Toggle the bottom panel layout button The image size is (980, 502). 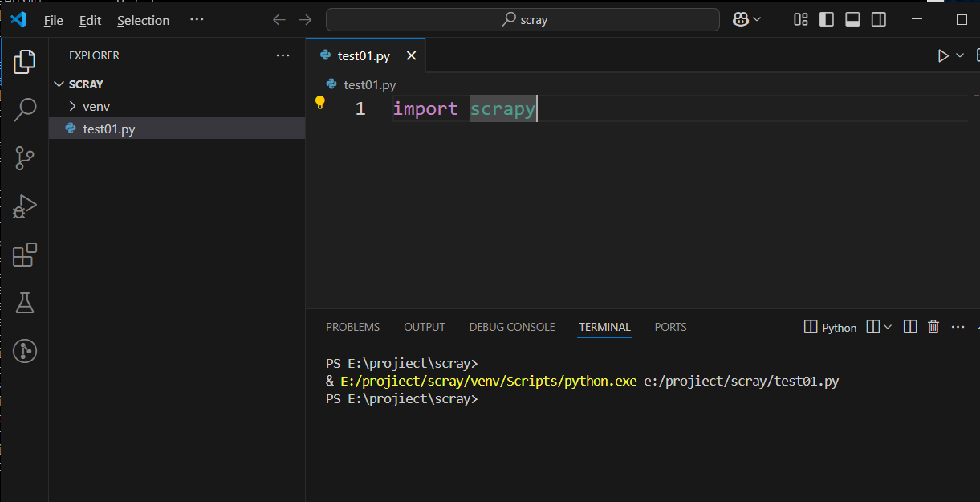(x=852, y=20)
